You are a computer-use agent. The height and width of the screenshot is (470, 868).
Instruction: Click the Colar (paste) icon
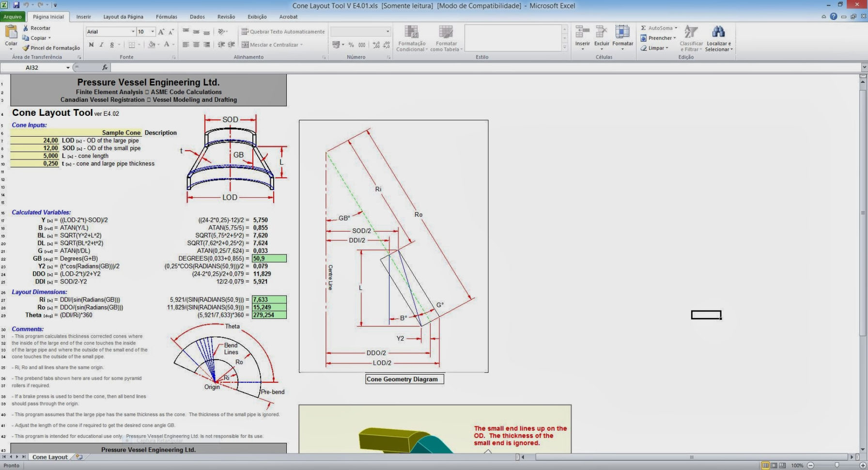pos(11,32)
